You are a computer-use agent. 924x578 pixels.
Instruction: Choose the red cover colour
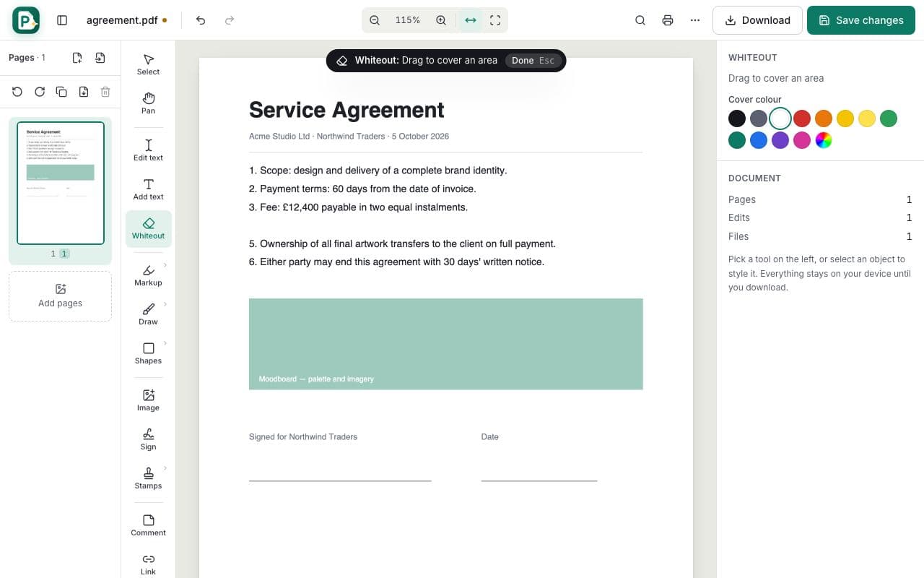(802, 118)
